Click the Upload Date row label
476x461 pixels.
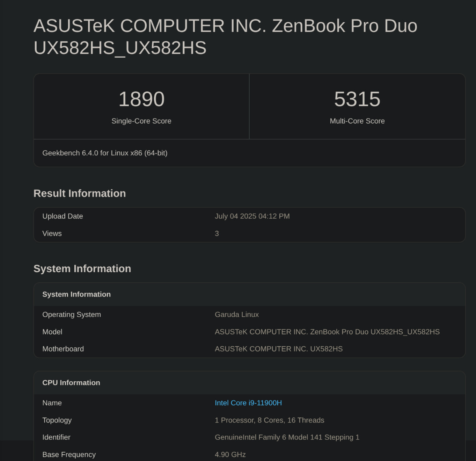[x=63, y=216]
